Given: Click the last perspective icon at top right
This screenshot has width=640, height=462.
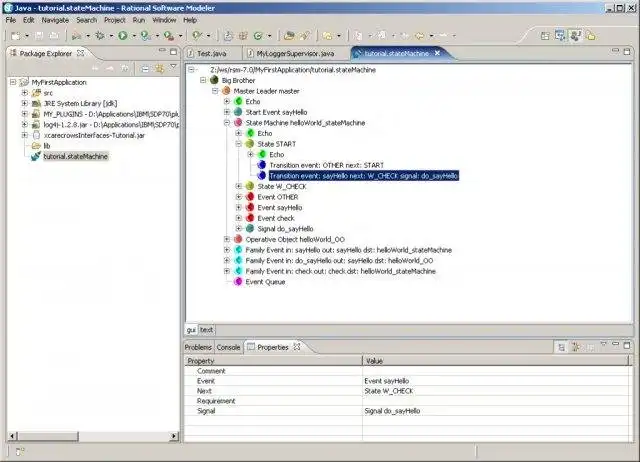Looking at the screenshot, I should click(591, 36).
